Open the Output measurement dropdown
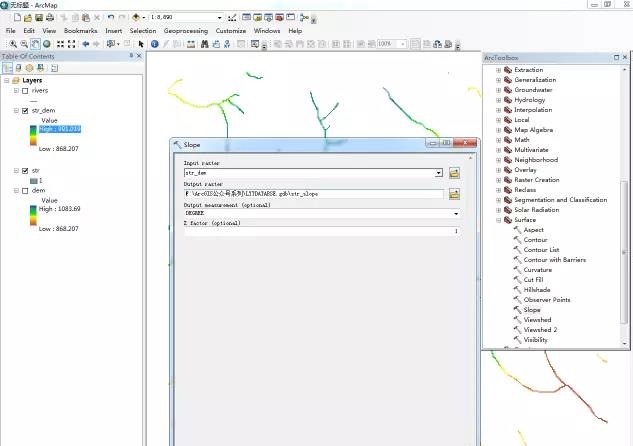 point(456,214)
